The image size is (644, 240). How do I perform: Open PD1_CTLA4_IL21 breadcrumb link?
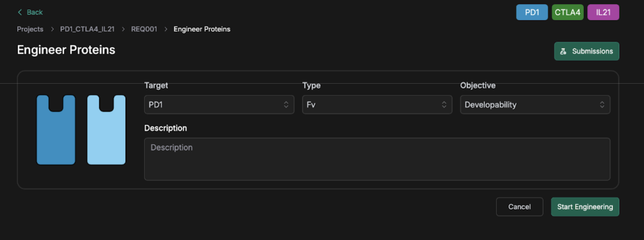coord(87,29)
